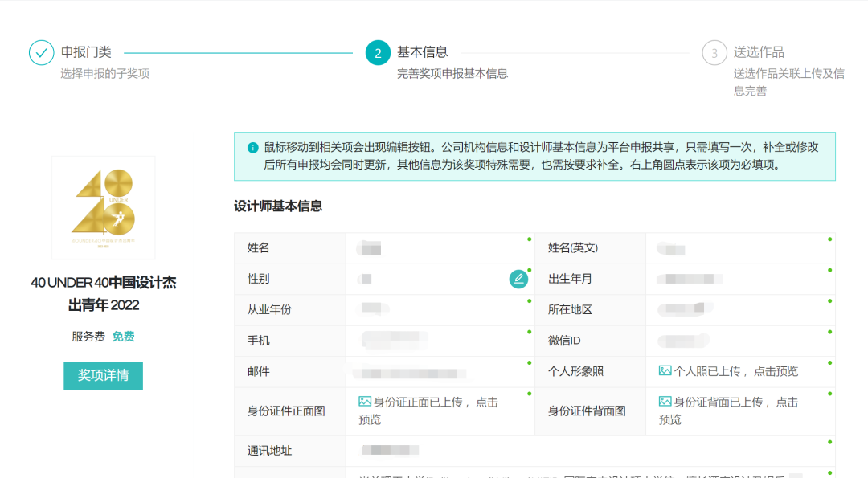The image size is (868, 478).
Task: Select the 送选作品 step label
Action: click(x=760, y=52)
